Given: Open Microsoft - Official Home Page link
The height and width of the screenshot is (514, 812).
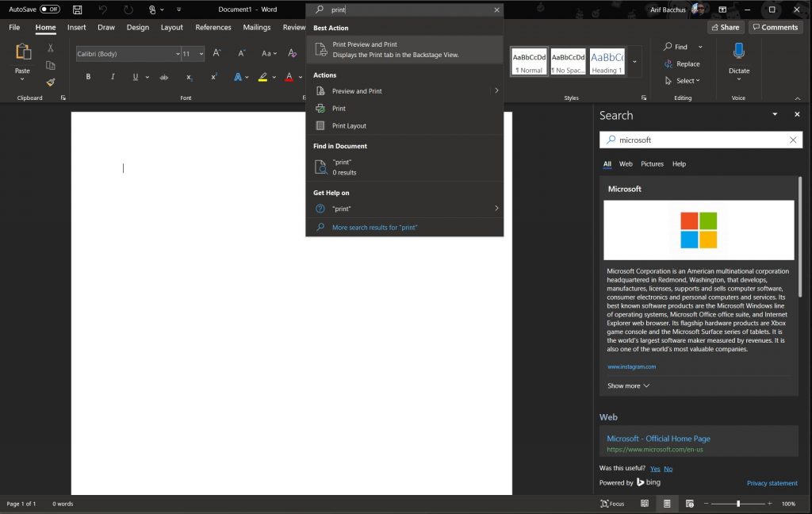Looking at the screenshot, I should 658,439.
